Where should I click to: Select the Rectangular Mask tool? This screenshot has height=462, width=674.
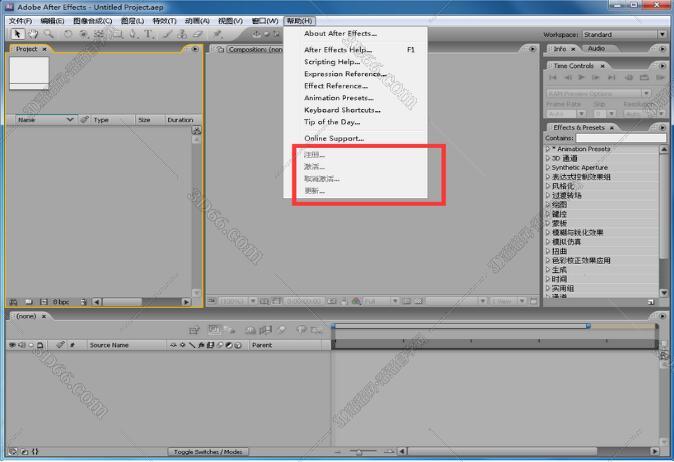click(x=117, y=34)
